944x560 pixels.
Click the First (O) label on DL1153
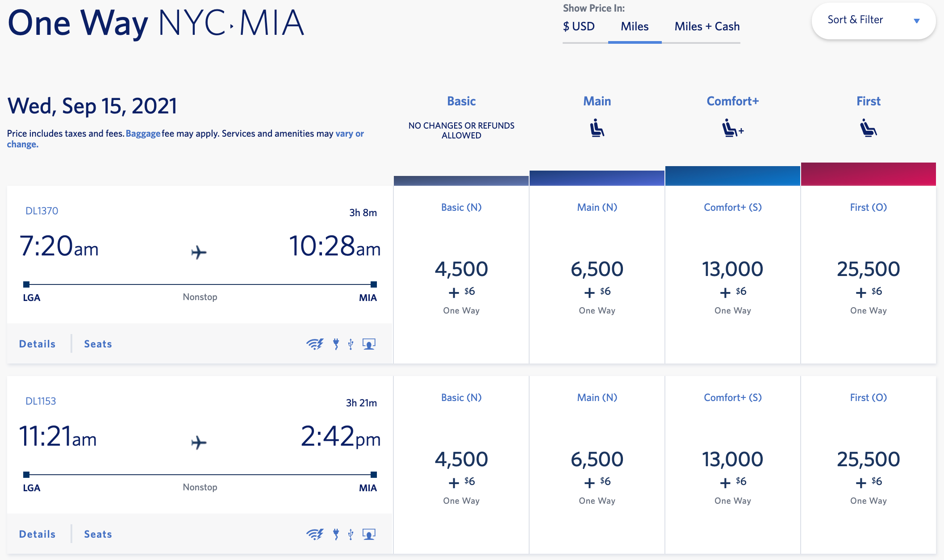pos(869,397)
